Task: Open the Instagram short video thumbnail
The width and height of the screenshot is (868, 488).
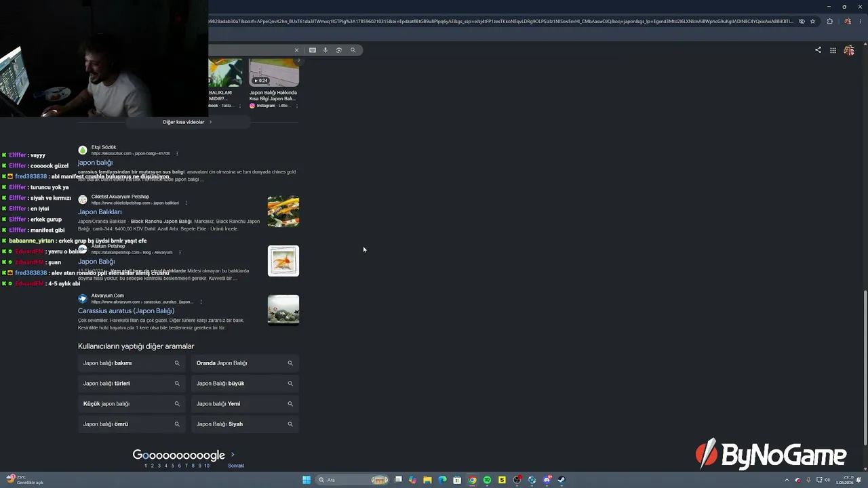Action: tap(274, 73)
